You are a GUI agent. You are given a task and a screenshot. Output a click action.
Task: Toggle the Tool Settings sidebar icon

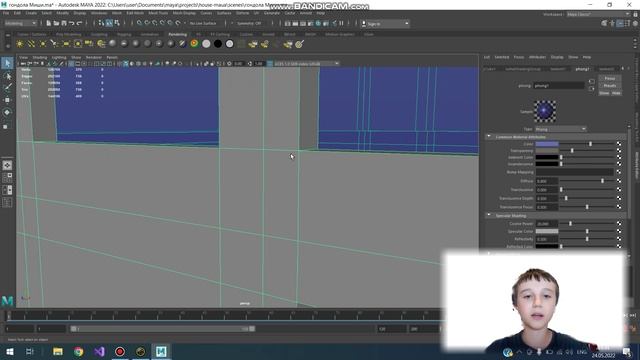coord(628,24)
